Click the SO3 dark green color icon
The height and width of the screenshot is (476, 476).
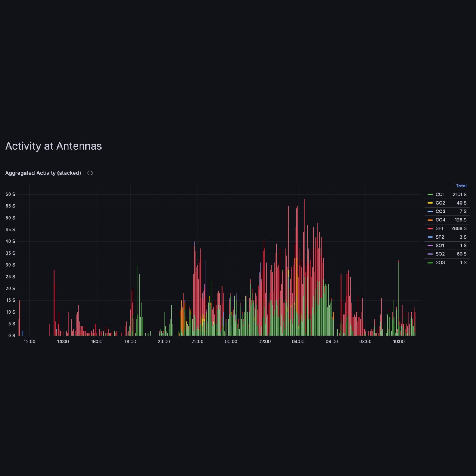point(430,263)
